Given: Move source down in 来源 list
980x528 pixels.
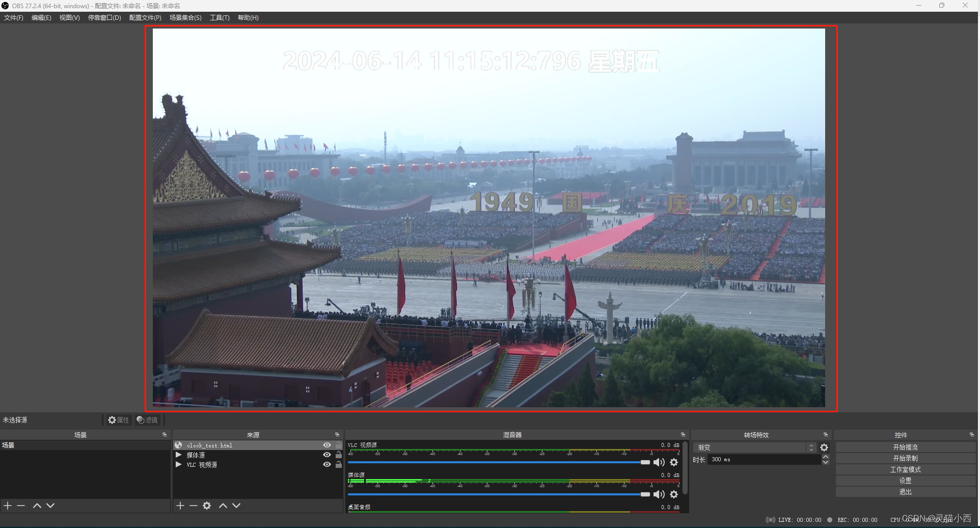Looking at the screenshot, I should pyautogui.click(x=236, y=506).
